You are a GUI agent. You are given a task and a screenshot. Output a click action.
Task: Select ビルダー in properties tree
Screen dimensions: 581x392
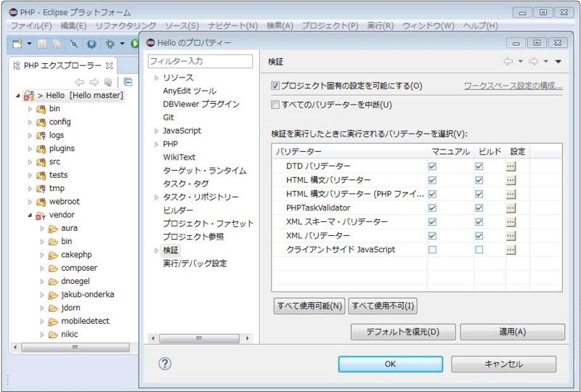178,211
